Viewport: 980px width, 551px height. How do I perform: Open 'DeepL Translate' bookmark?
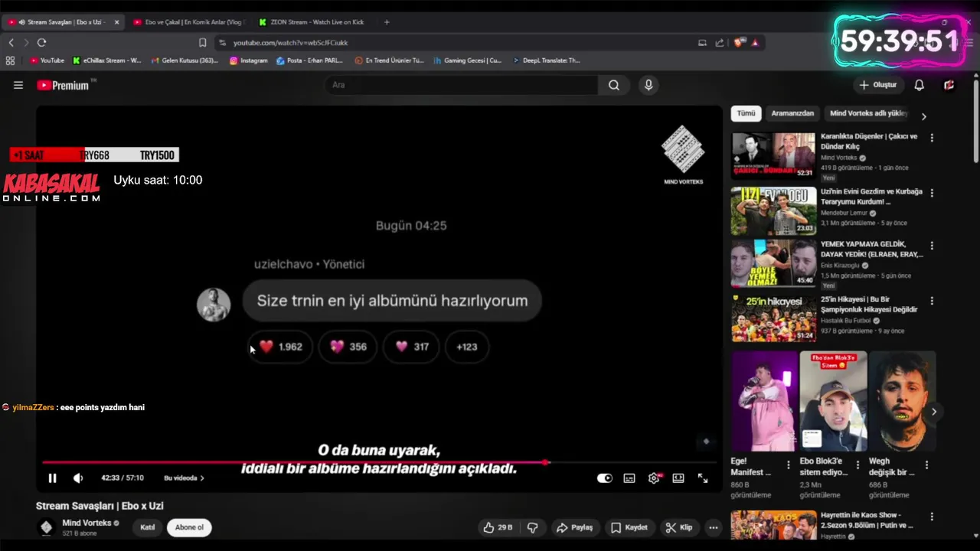tap(547, 60)
